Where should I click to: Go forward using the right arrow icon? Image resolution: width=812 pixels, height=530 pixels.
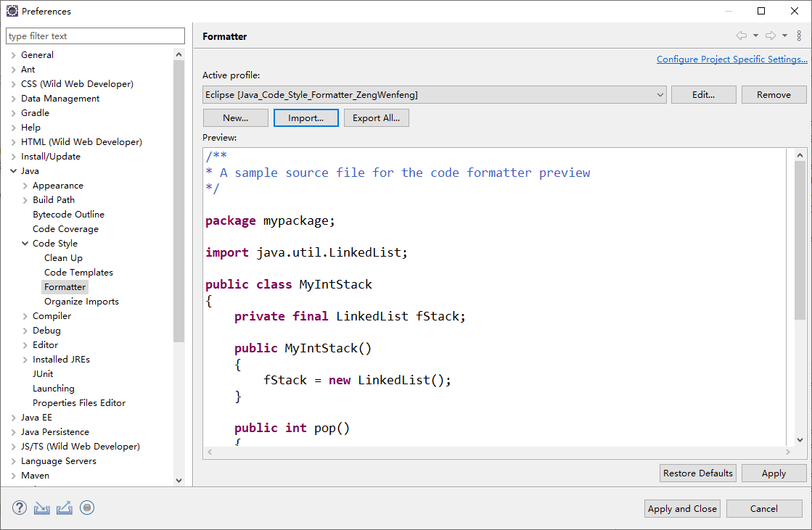coord(771,36)
